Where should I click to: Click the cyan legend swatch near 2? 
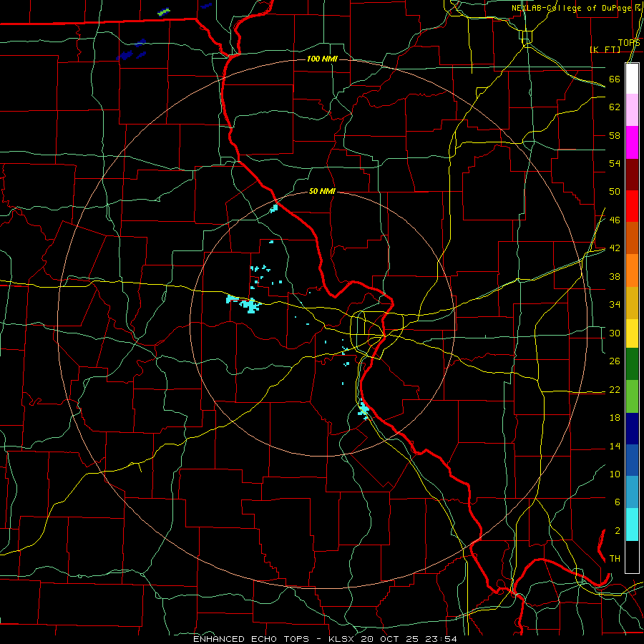(632, 525)
